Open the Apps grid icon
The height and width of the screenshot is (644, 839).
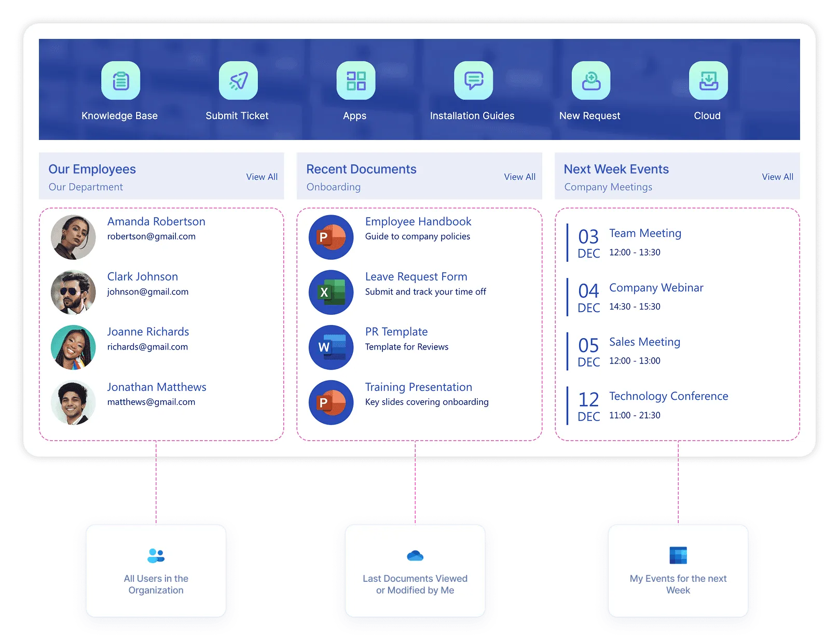[x=356, y=80]
